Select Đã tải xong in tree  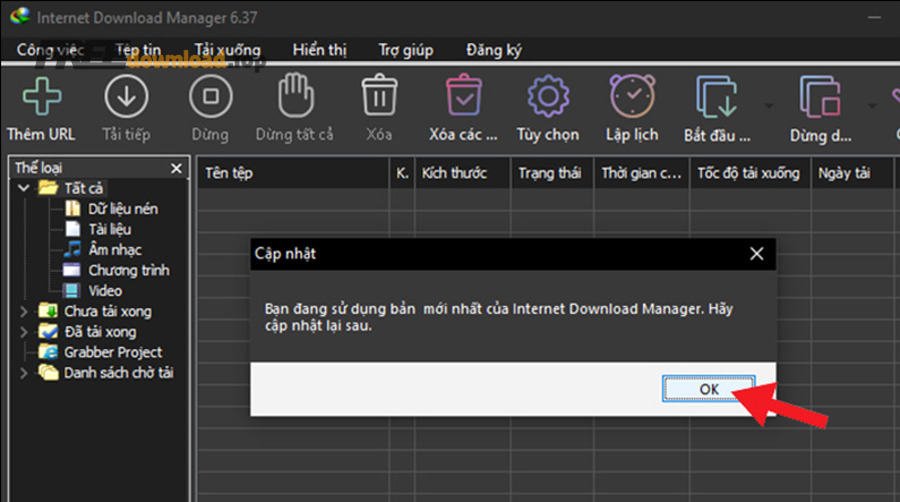pos(100,332)
